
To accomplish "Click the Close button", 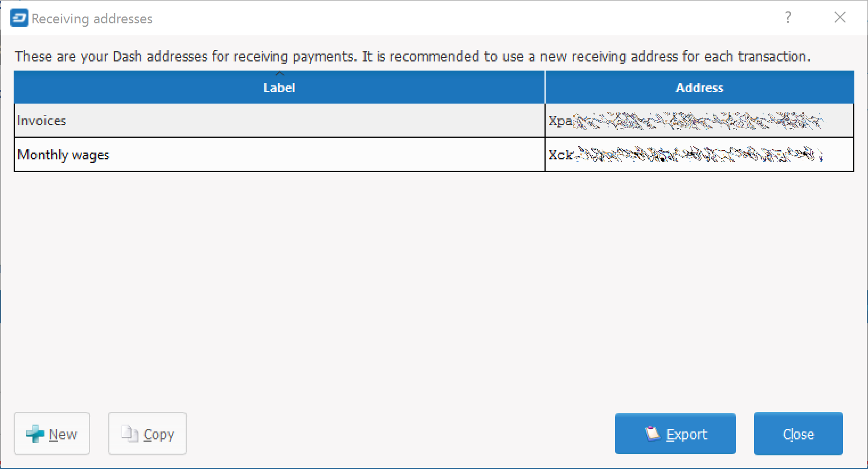I will pos(799,434).
